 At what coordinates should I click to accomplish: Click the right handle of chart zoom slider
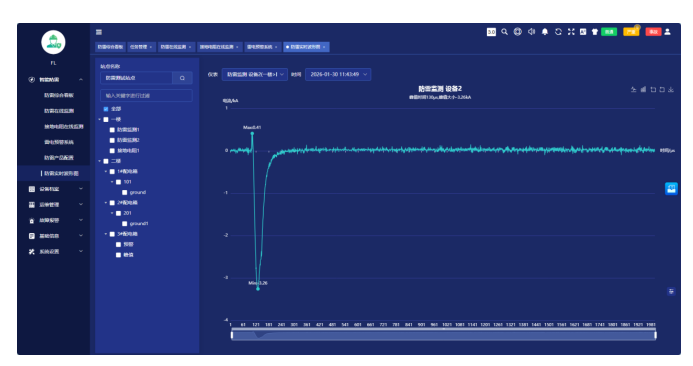655,335
